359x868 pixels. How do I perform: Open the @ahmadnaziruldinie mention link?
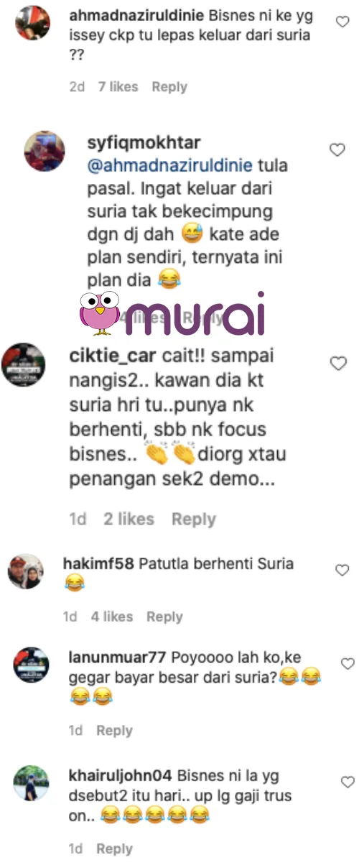pos(169,165)
